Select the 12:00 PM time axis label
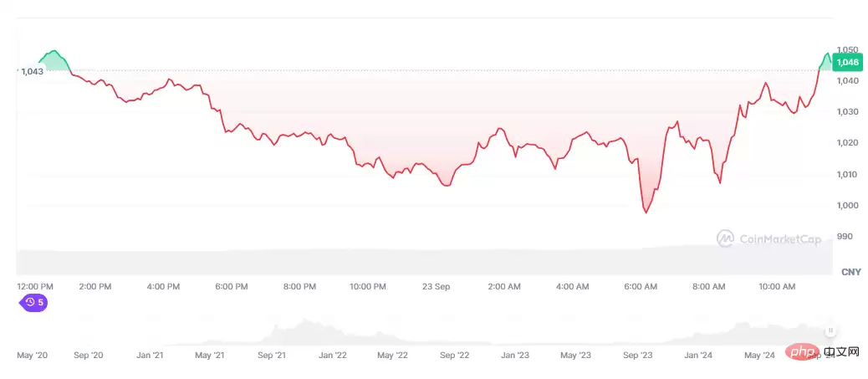Viewport: 868px width, 379px height. tap(35, 286)
